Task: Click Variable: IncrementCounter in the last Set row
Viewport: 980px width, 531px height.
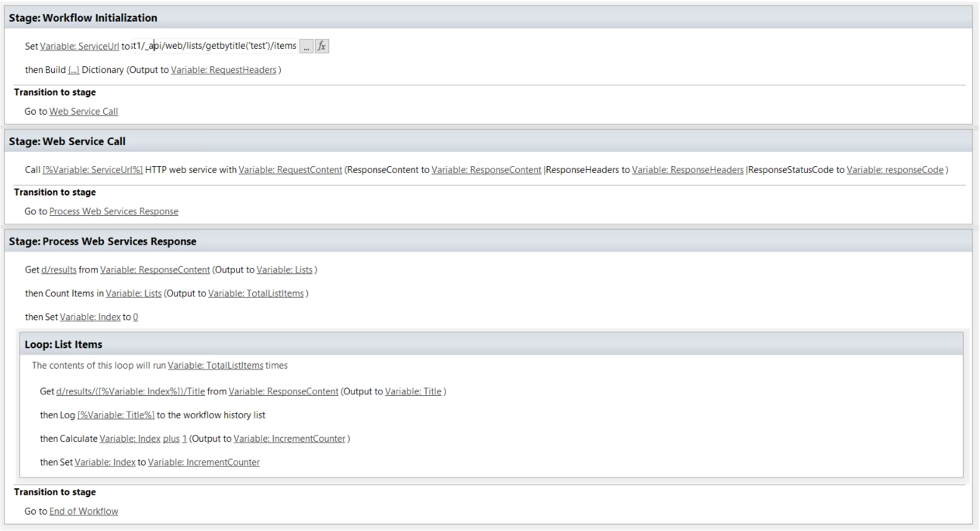Action: (x=204, y=463)
